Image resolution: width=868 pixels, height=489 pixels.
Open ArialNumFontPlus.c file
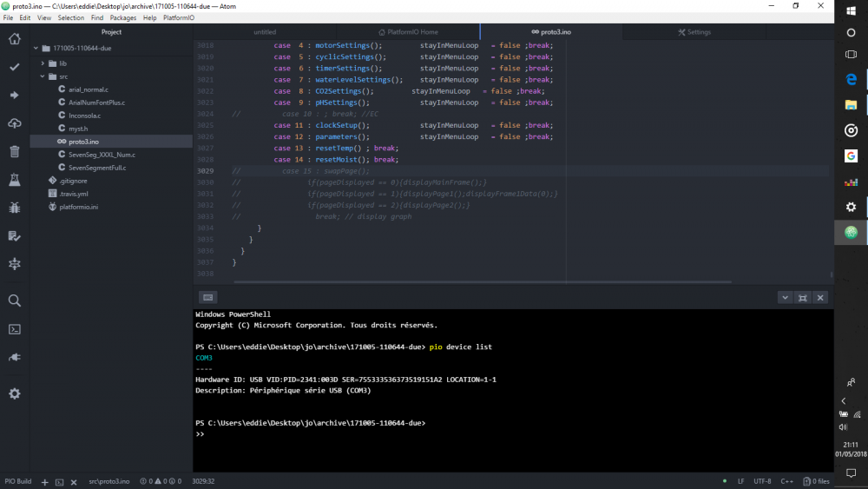tap(96, 102)
